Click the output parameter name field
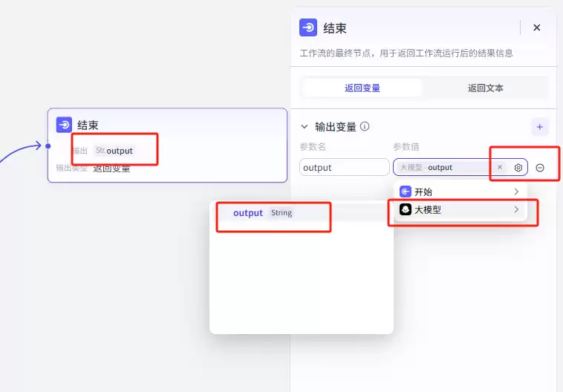563x392 pixels. click(345, 167)
